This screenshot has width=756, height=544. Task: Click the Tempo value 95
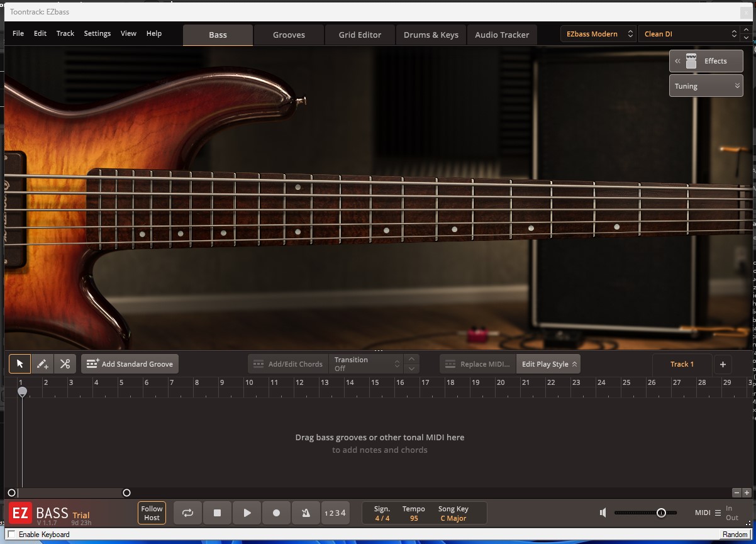tap(414, 519)
